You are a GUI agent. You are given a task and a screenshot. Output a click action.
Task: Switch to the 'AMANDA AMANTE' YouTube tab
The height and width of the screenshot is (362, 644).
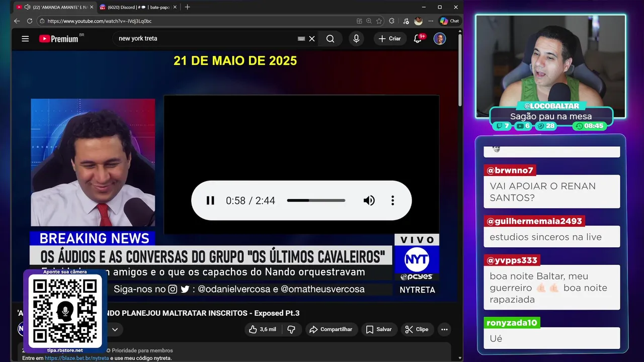click(x=54, y=7)
